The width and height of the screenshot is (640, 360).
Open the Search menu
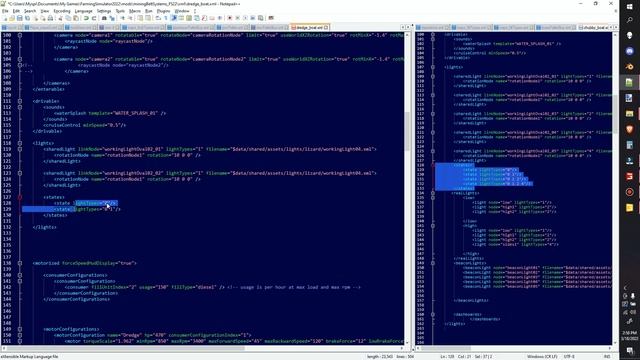(x=30, y=11)
